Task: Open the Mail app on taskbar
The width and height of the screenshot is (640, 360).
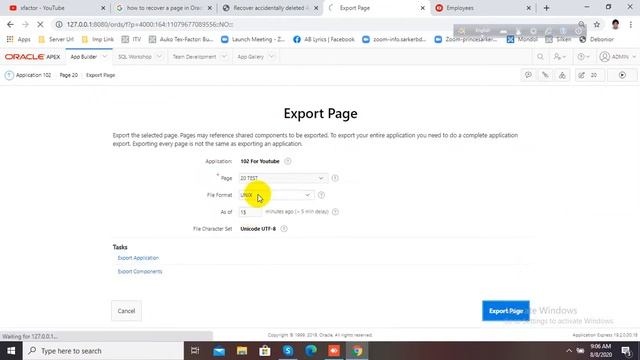Action: [219, 351]
